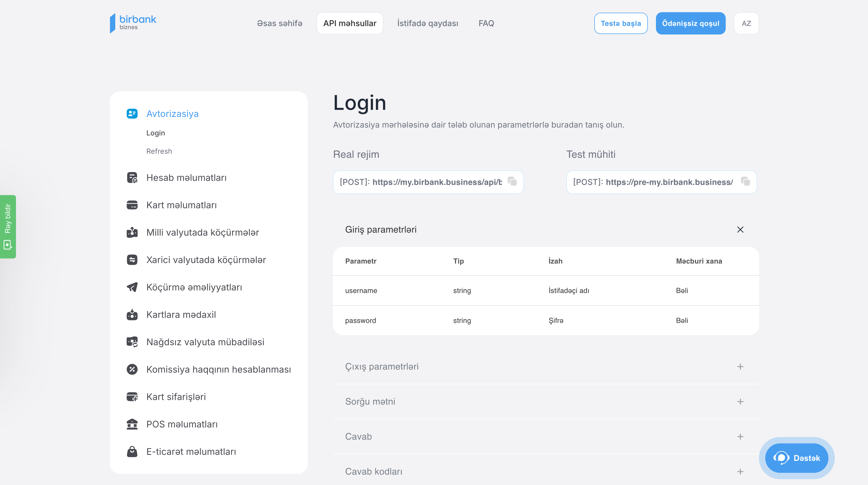Open the Rəy bildir feedback tab
Screen dimensions: 868x485
click(8, 227)
